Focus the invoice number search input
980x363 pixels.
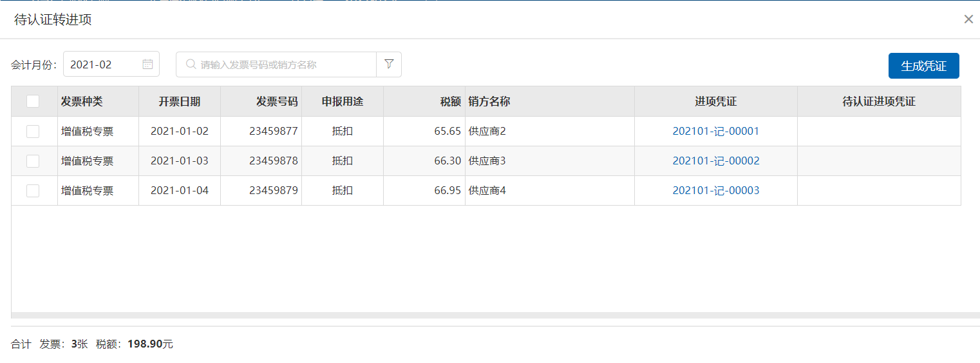pos(283,64)
